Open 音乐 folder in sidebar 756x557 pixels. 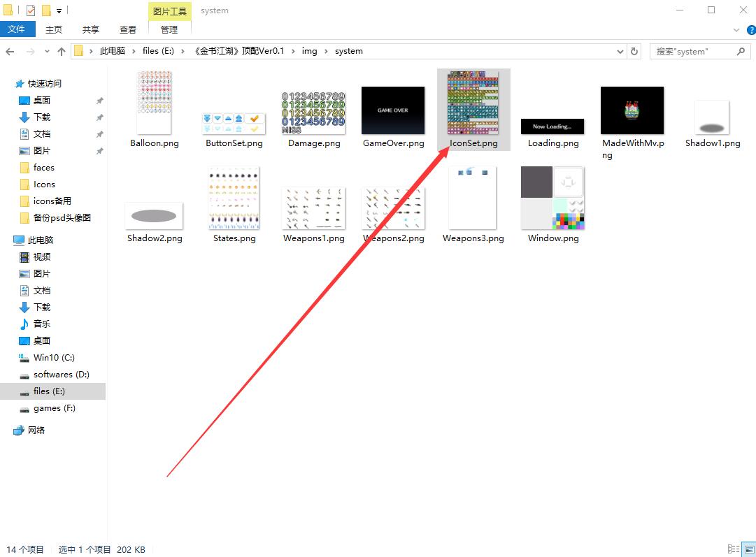tap(42, 324)
